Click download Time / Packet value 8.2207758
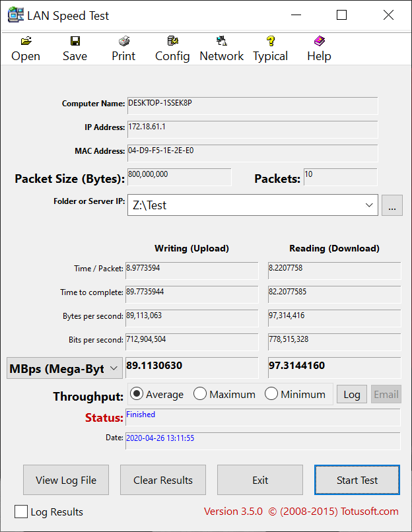This screenshot has height=532, width=412. point(334,271)
